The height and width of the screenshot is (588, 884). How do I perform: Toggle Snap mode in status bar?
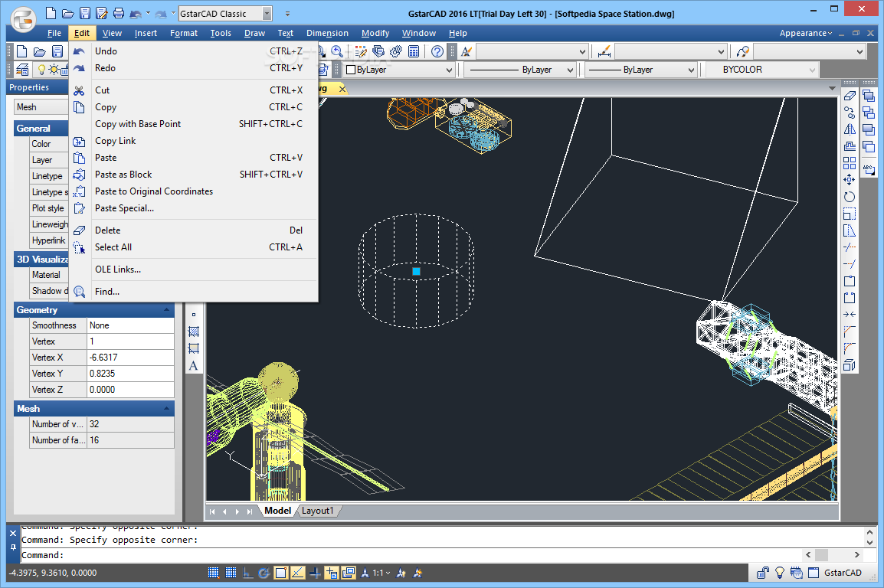pos(213,573)
